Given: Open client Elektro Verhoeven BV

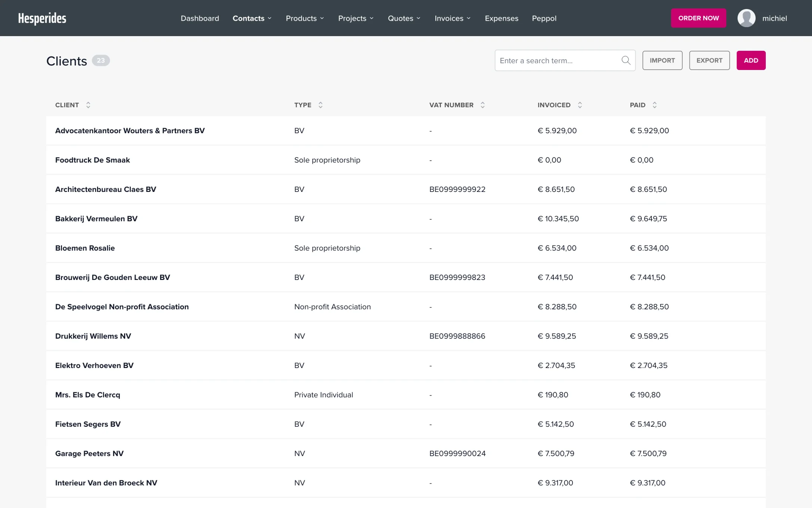Looking at the screenshot, I should (94, 365).
